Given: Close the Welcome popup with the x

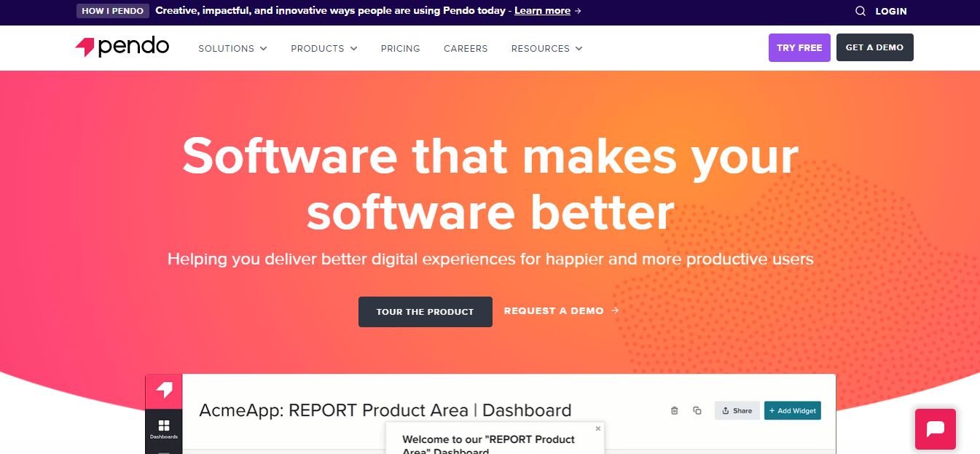Looking at the screenshot, I should pos(598,428).
